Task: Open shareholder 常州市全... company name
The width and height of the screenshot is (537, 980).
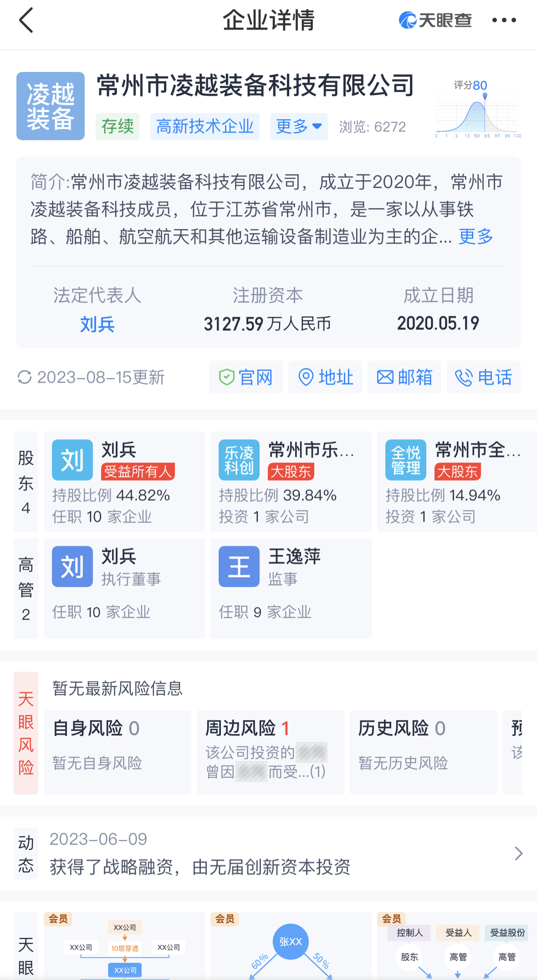Action: click(x=478, y=450)
